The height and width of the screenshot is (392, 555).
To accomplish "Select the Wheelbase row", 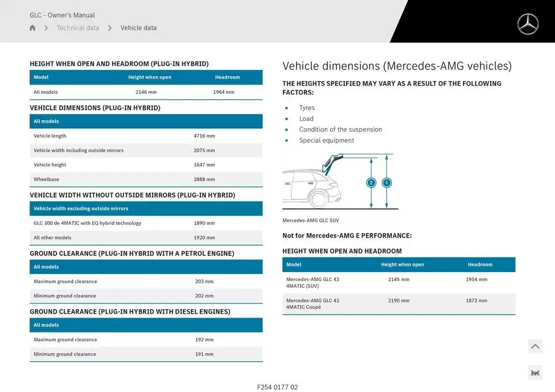I will tap(146, 180).
